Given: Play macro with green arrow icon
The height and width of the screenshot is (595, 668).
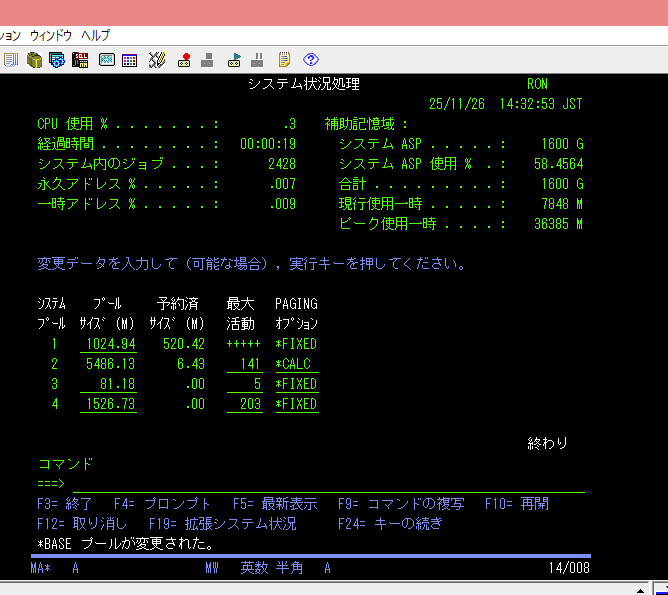Looking at the screenshot, I should (234, 60).
